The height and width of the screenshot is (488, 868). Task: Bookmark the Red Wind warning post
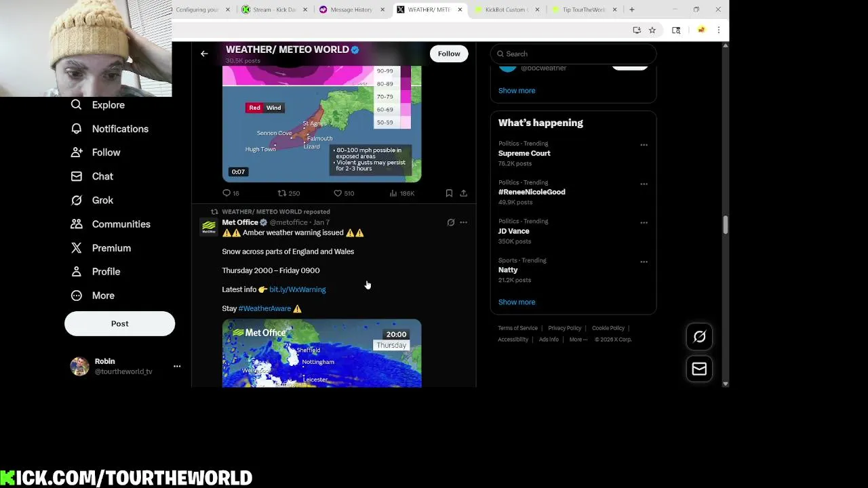449,193
